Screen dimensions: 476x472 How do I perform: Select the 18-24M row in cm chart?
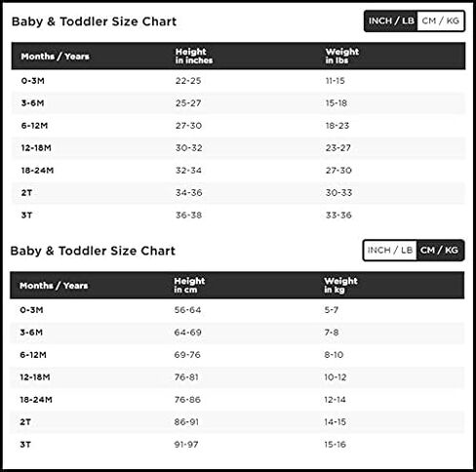coord(237,400)
